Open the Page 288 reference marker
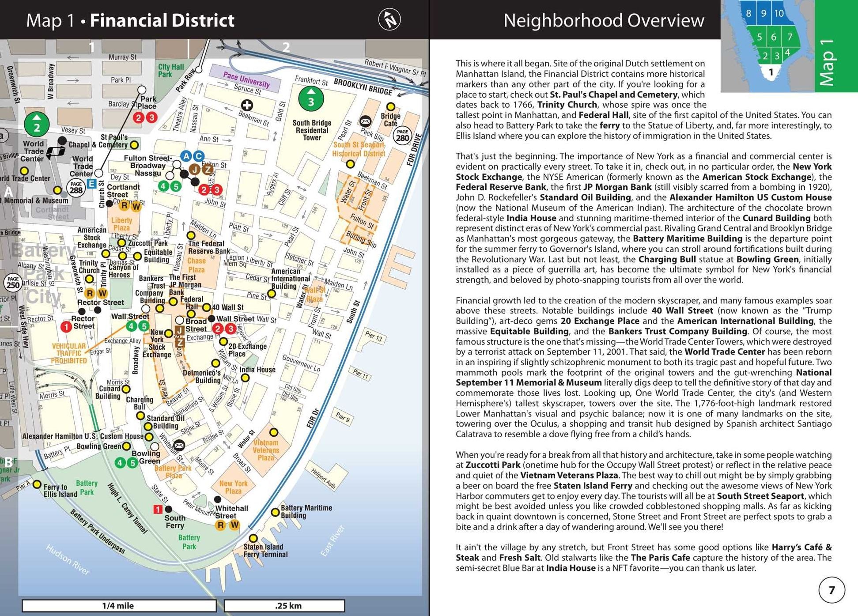 tap(76, 188)
